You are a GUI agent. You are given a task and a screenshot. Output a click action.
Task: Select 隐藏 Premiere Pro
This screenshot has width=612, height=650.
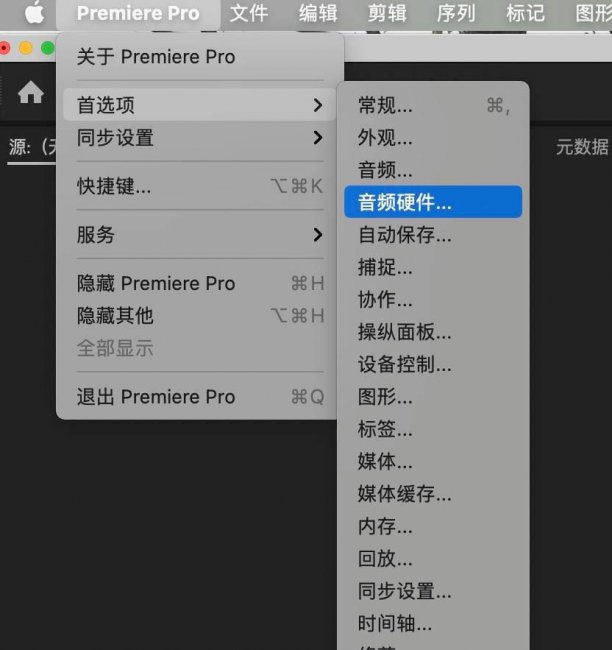[200, 283]
